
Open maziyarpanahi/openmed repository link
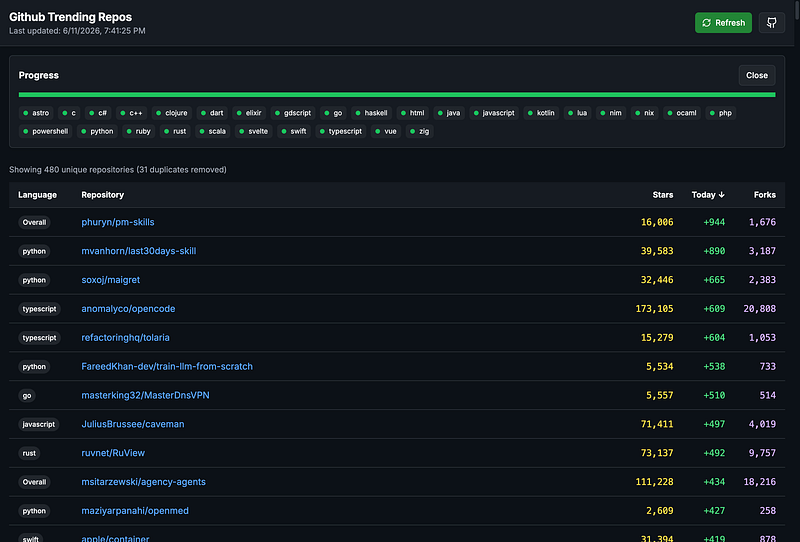(x=135, y=510)
